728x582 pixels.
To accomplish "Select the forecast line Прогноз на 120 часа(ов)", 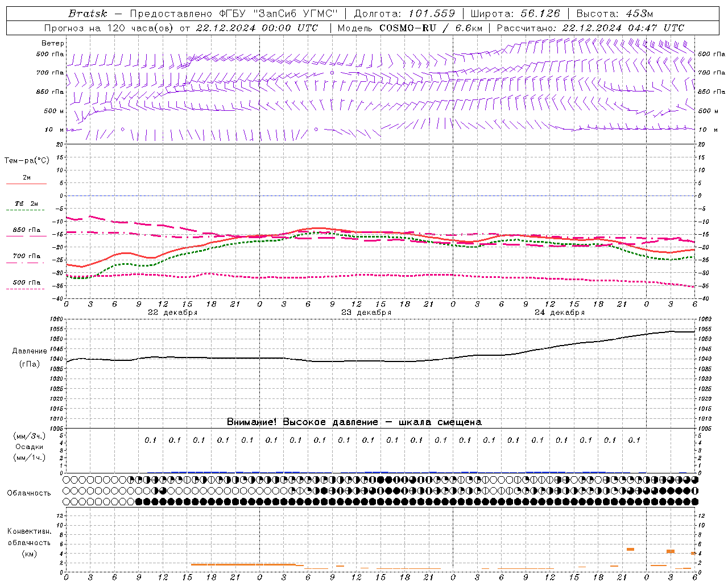I will [110, 28].
